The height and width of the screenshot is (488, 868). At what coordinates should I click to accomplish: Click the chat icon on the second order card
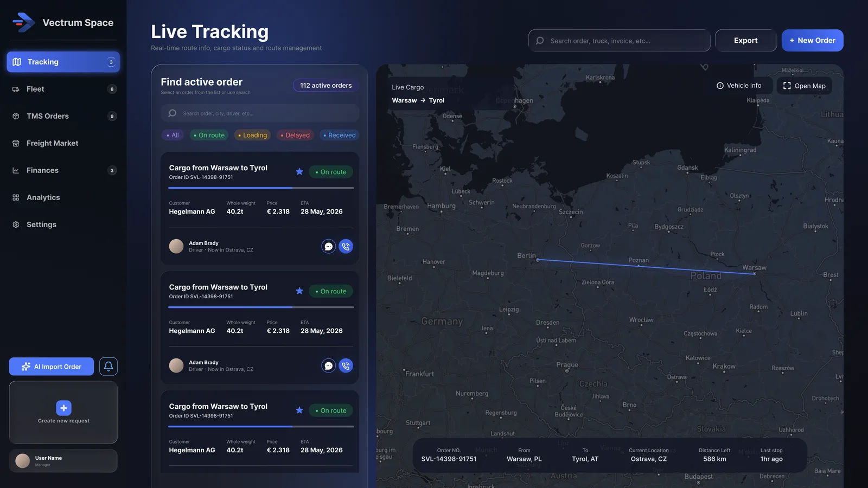click(328, 366)
